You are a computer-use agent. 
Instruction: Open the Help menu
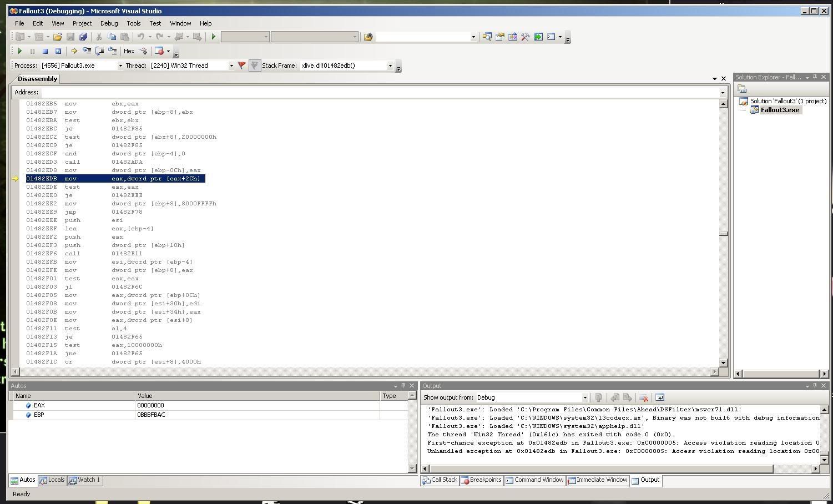click(205, 23)
